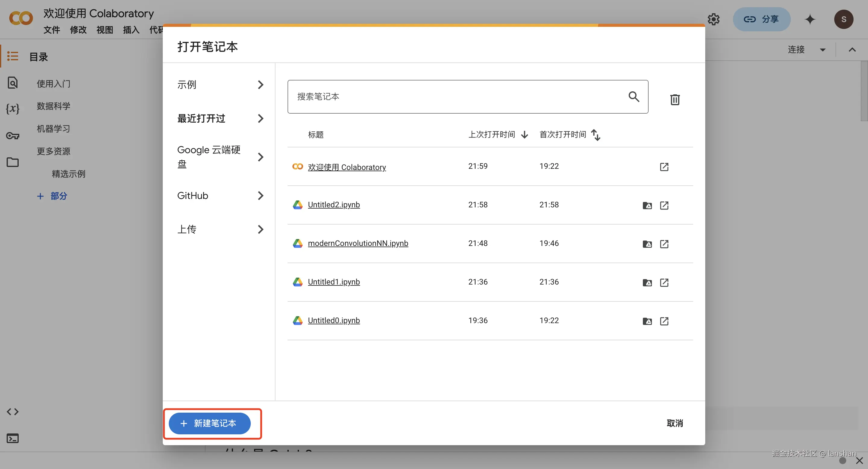This screenshot has width=868, height=469.
Task: Open the 连接 dropdown arrow
Action: pyautogui.click(x=822, y=50)
